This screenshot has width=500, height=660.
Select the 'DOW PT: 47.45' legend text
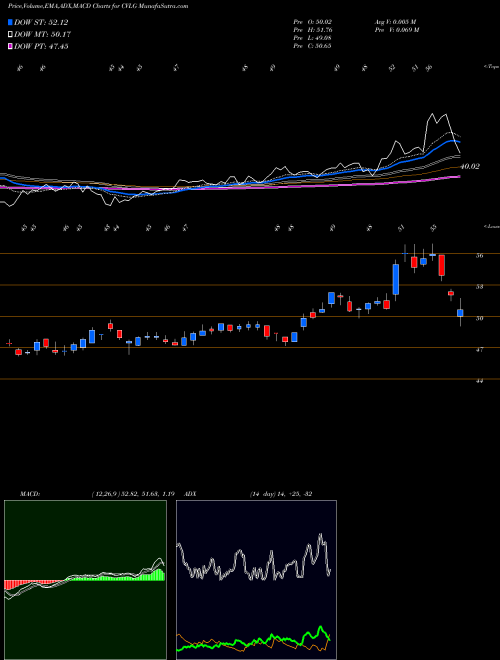[41, 46]
